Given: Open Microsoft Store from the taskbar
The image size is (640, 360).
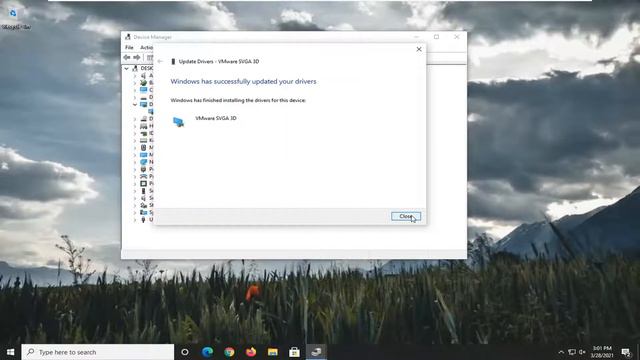Looking at the screenshot, I should (294, 352).
